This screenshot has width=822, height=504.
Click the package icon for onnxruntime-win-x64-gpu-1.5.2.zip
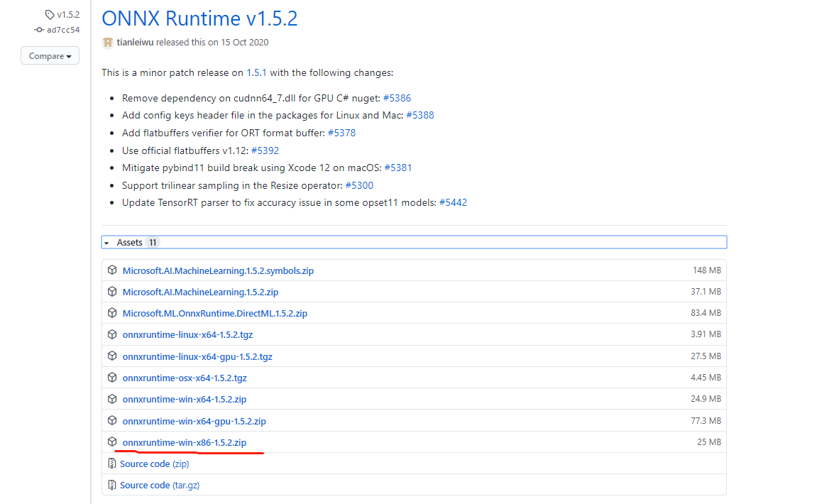click(112, 420)
